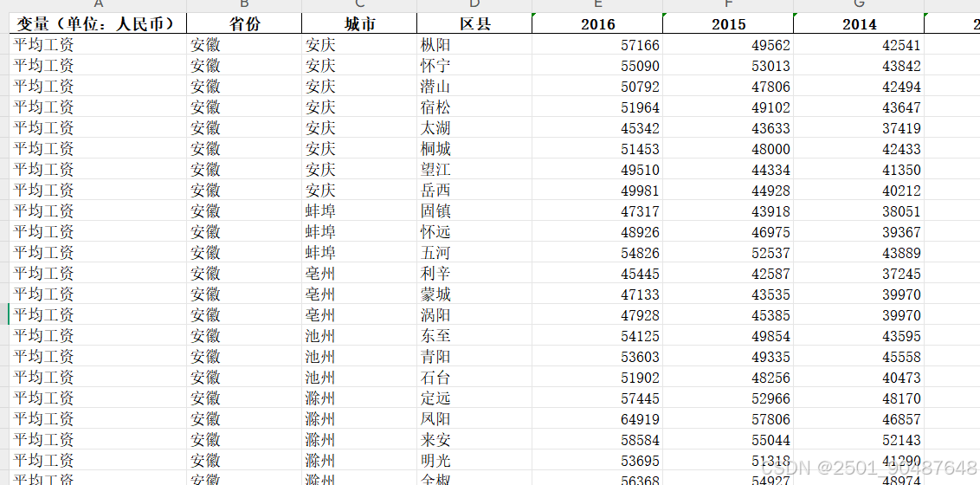Click the 望江 district cell

click(474, 169)
